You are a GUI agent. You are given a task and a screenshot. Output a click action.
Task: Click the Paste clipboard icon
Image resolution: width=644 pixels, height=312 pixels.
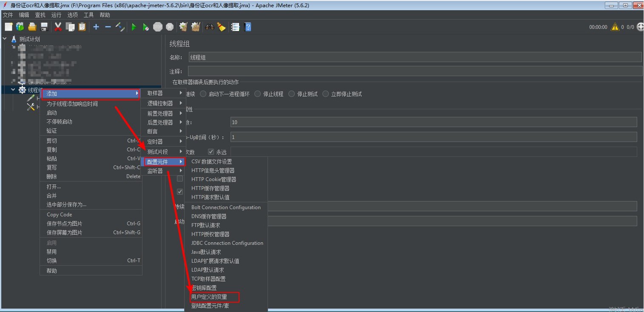click(x=82, y=27)
